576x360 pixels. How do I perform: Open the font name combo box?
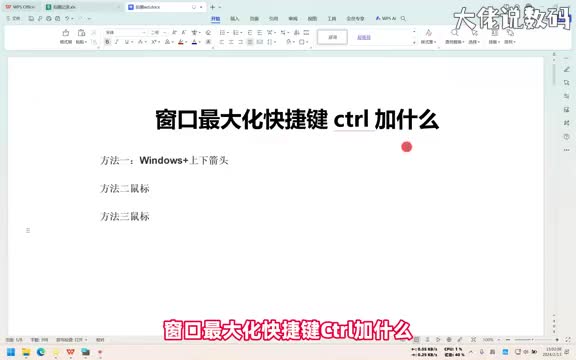[x=125, y=32]
